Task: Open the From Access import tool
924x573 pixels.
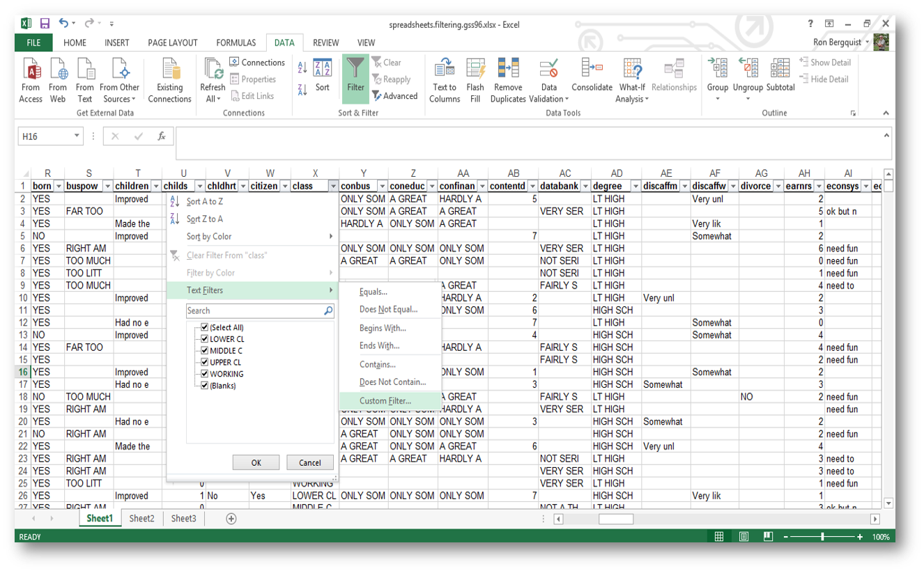Action: (x=31, y=79)
